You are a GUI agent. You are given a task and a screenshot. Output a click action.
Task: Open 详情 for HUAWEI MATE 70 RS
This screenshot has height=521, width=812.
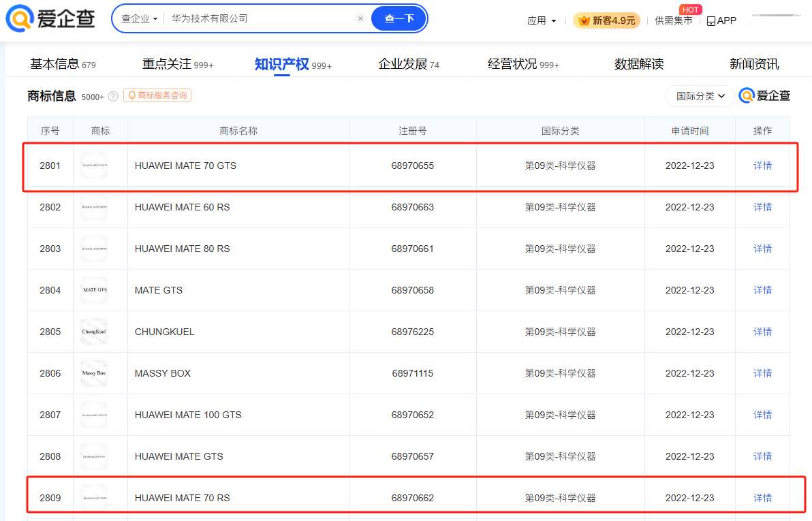[762, 498]
